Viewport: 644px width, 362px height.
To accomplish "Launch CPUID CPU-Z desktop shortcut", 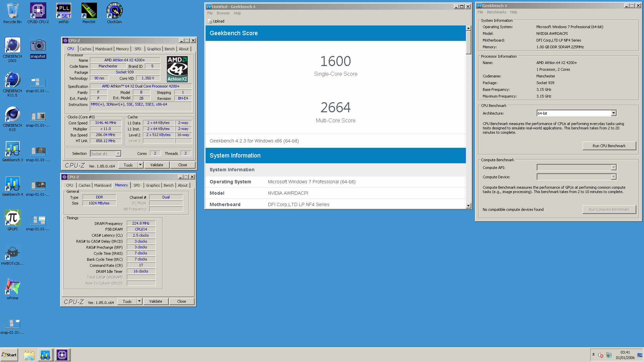I will click(38, 13).
